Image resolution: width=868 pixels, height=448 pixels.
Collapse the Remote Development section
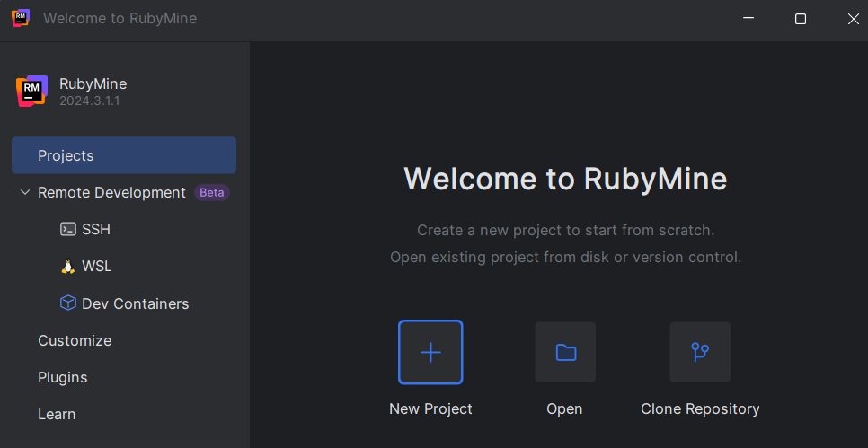click(x=25, y=192)
